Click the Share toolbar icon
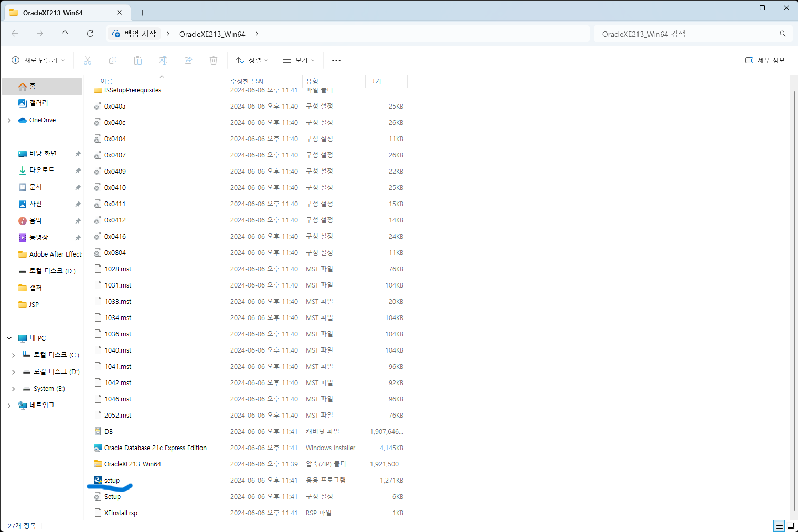Image resolution: width=798 pixels, height=532 pixels. (188, 60)
